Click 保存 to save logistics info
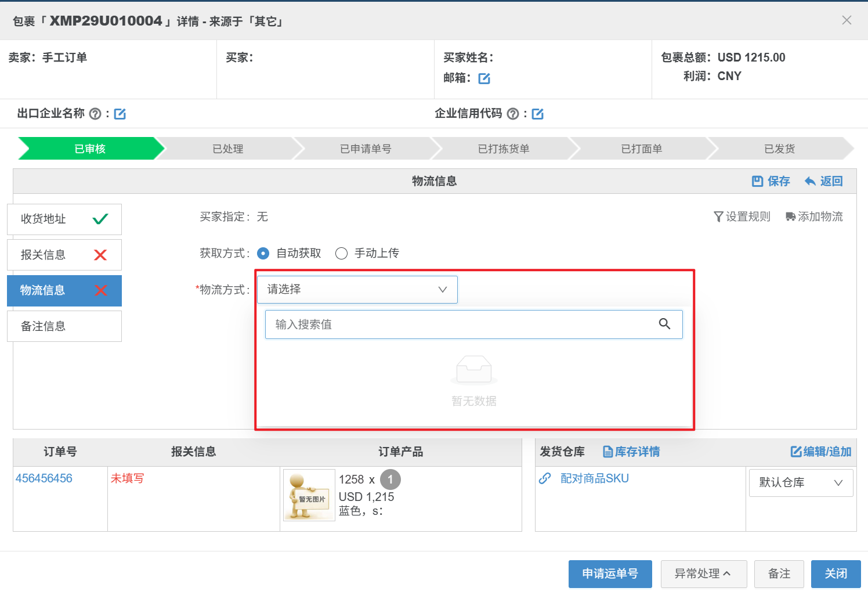868x595 pixels. pos(771,181)
